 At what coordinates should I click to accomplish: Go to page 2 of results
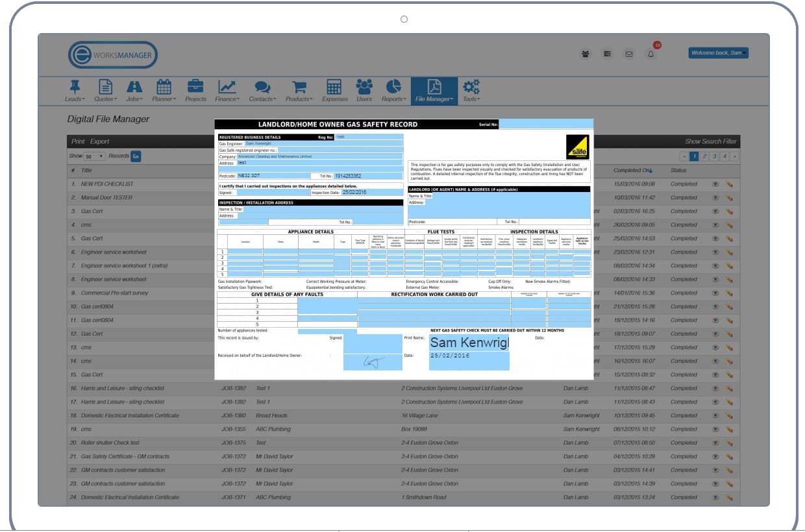click(704, 156)
